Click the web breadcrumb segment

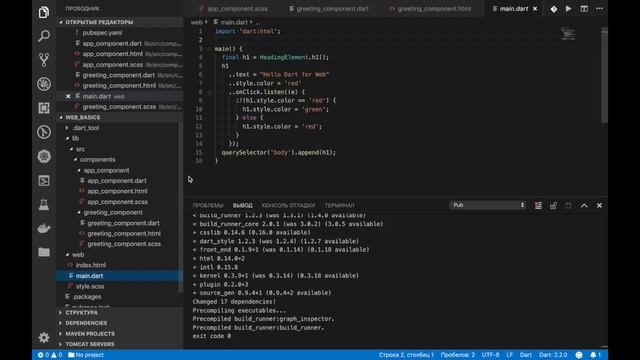[x=196, y=22]
